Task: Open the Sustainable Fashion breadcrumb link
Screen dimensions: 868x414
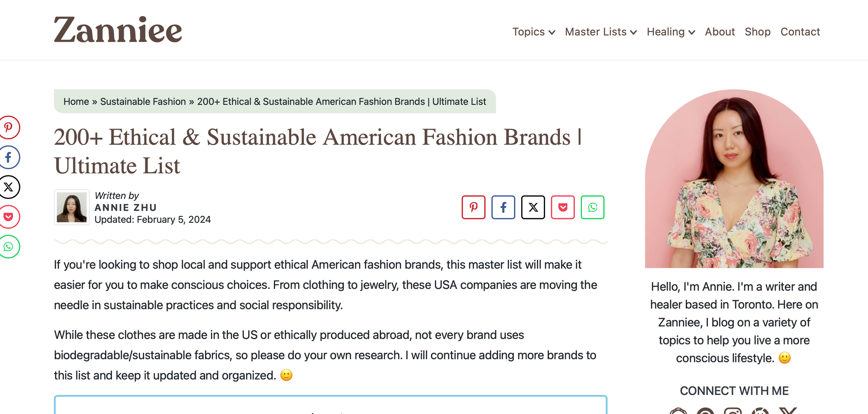Action: point(143,101)
